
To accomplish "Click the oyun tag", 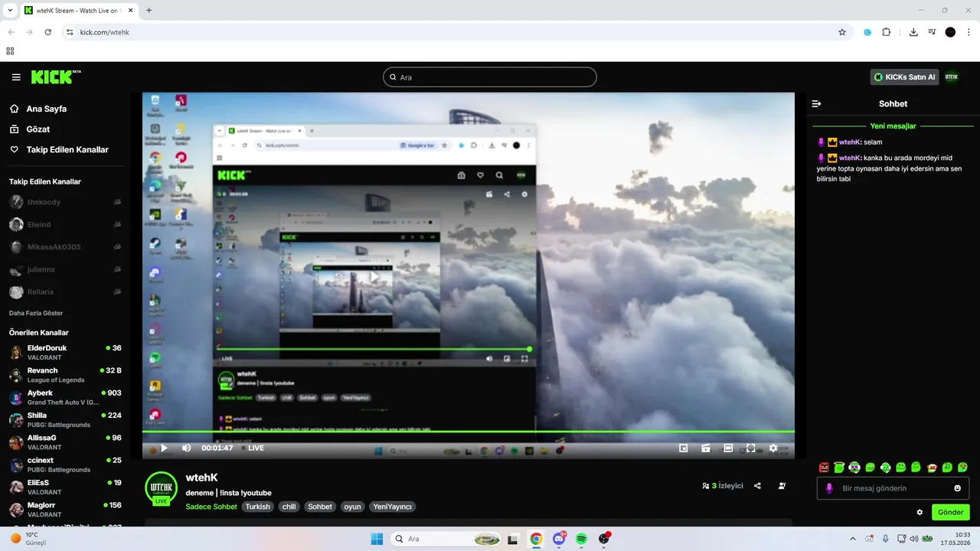I will click(352, 507).
